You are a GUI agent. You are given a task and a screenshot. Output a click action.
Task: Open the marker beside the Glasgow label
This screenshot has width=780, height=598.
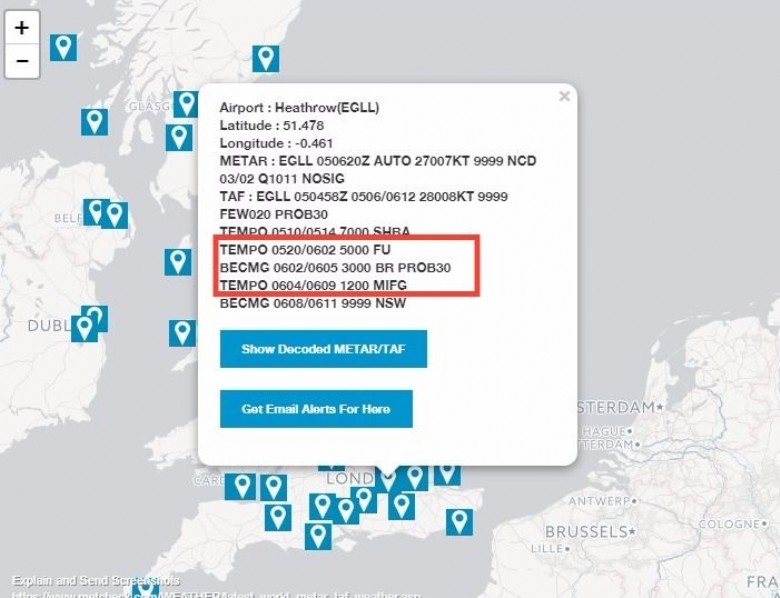(x=186, y=104)
